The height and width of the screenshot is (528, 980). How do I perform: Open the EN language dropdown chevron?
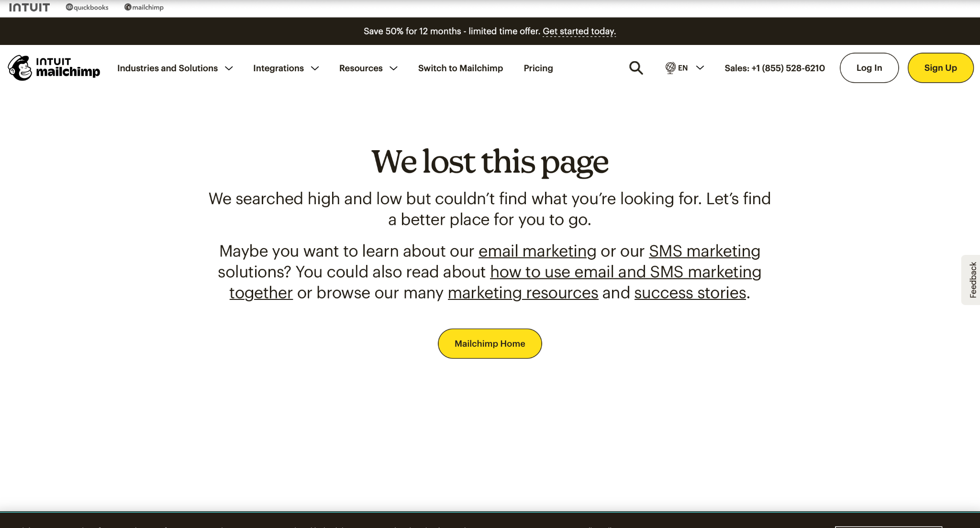tap(700, 68)
